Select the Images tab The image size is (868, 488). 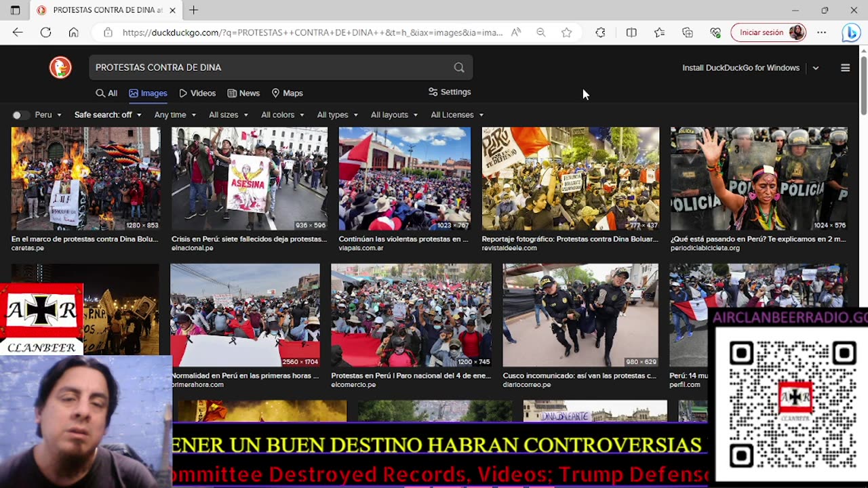pyautogui.click(x=148, y=94)
